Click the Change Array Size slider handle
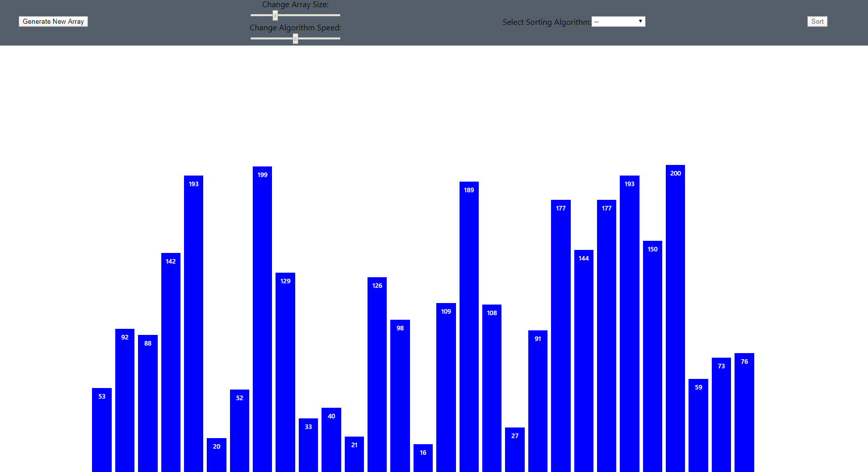 (275, 15)
